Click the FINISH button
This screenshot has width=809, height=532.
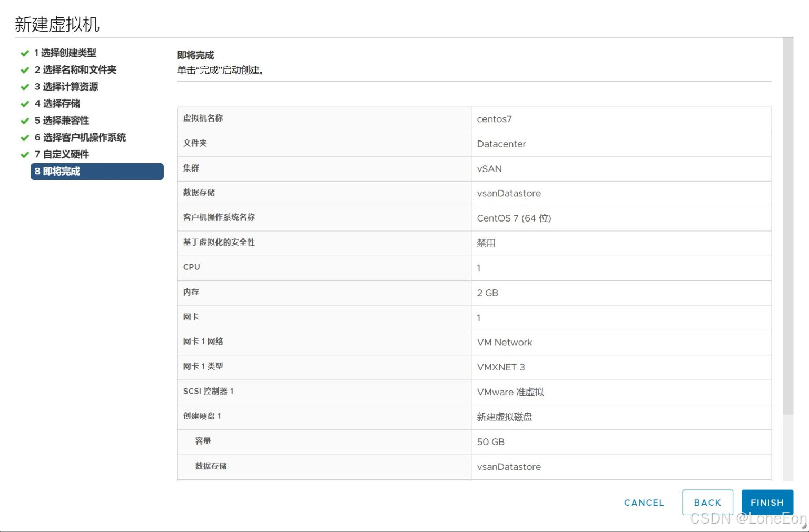[x=767, y=503]
